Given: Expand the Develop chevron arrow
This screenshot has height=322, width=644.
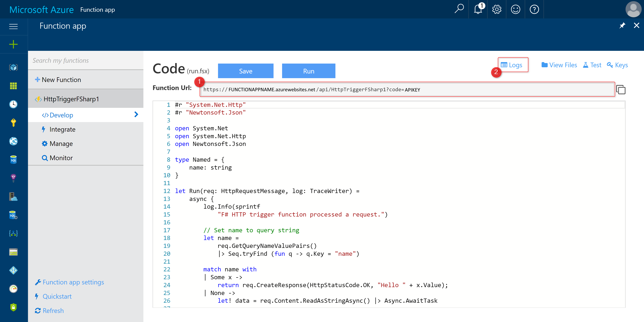Looking at the screenshot, I should click(x=136, y=115).
